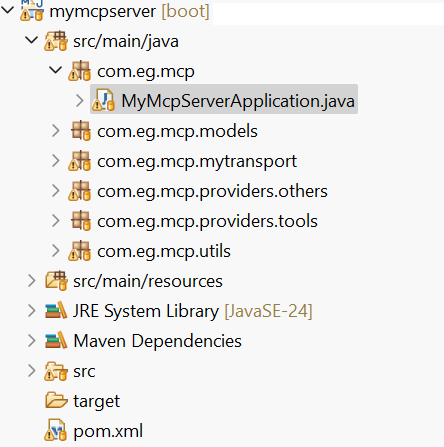This screenshot has height=447, width=444.
Task: Select the mymcpserver [boot] project label
Action: click(x=129, y=11)
